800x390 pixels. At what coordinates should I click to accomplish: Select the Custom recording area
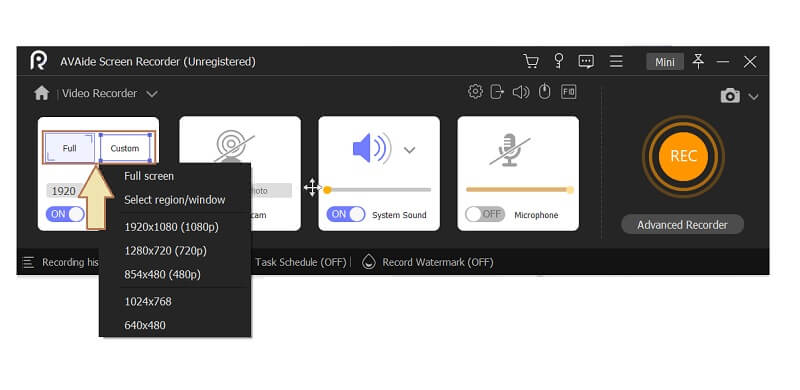(125, 149)
